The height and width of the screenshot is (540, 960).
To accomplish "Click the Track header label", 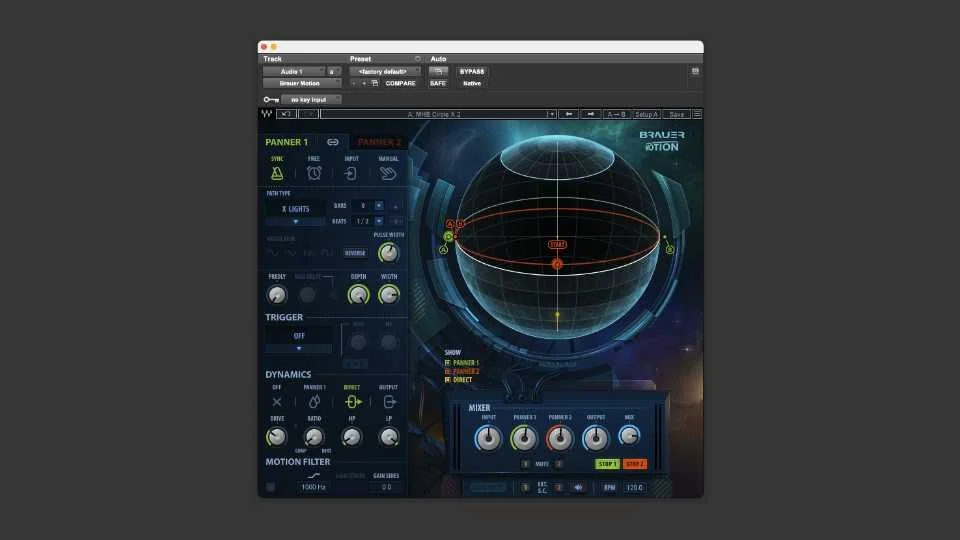I will point(272,59).
